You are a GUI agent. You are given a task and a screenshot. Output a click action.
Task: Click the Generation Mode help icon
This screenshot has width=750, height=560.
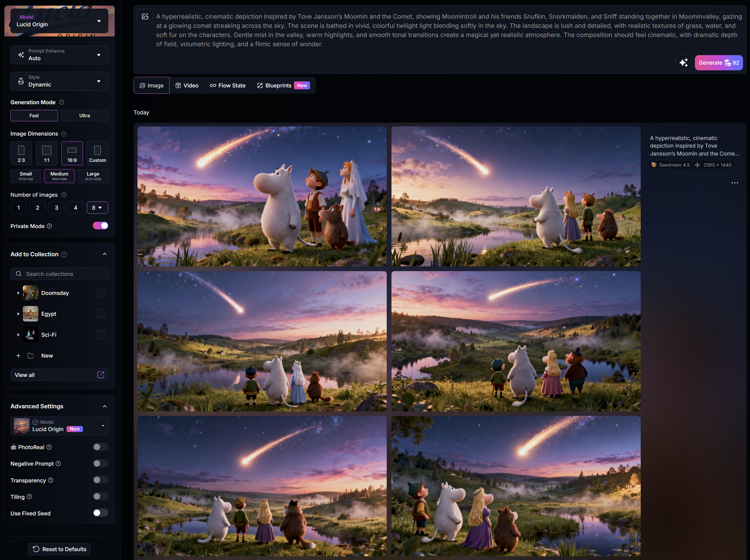pos(62,102)
